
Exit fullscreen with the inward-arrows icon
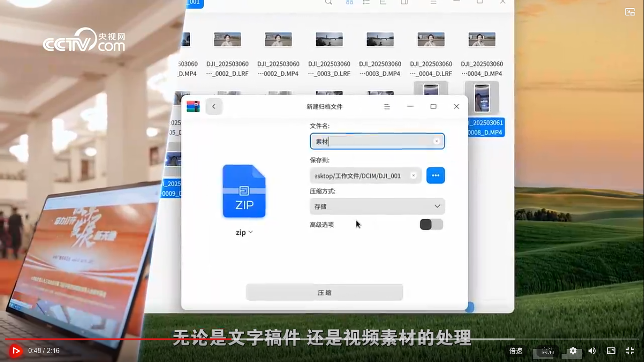pyautogui.click(x=630, y=351)
